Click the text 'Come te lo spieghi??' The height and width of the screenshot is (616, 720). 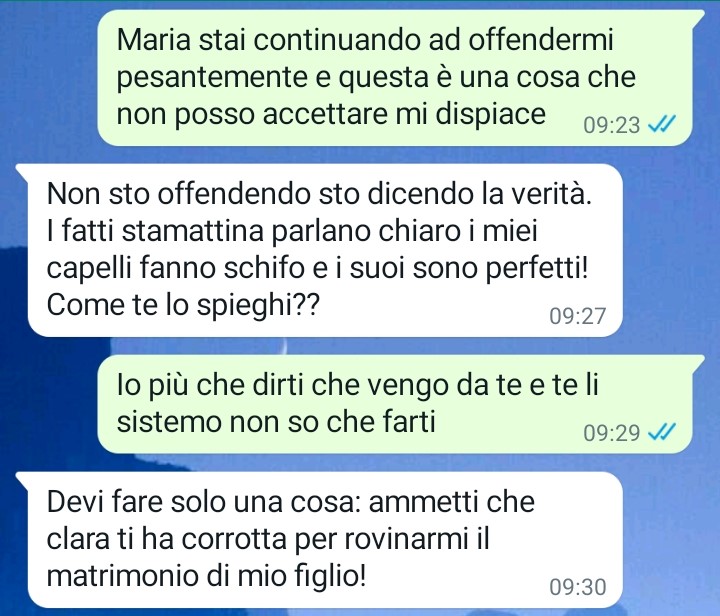(182, 305)
